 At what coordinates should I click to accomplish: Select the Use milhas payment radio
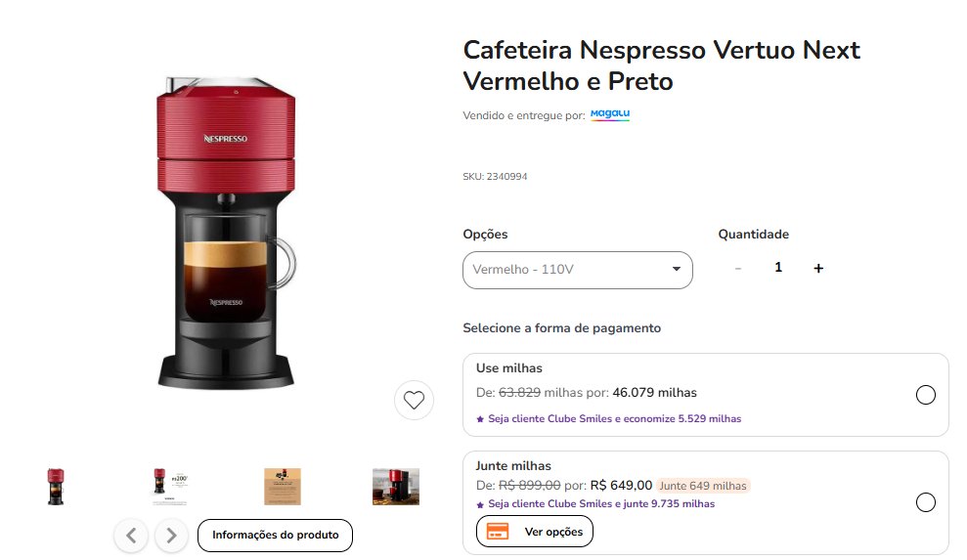926,395
